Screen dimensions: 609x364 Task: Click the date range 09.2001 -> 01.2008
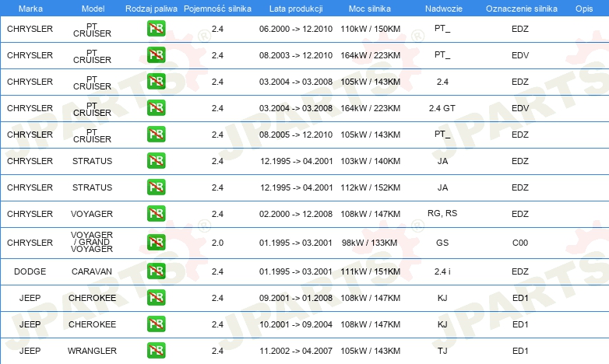pyautogui.click(x=296, y=298)
